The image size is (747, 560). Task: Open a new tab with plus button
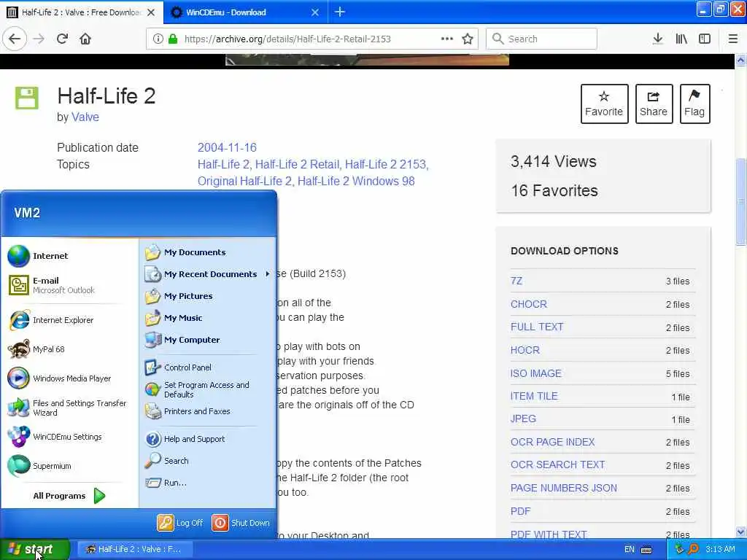pyautogui.click(x=340, y=12)
